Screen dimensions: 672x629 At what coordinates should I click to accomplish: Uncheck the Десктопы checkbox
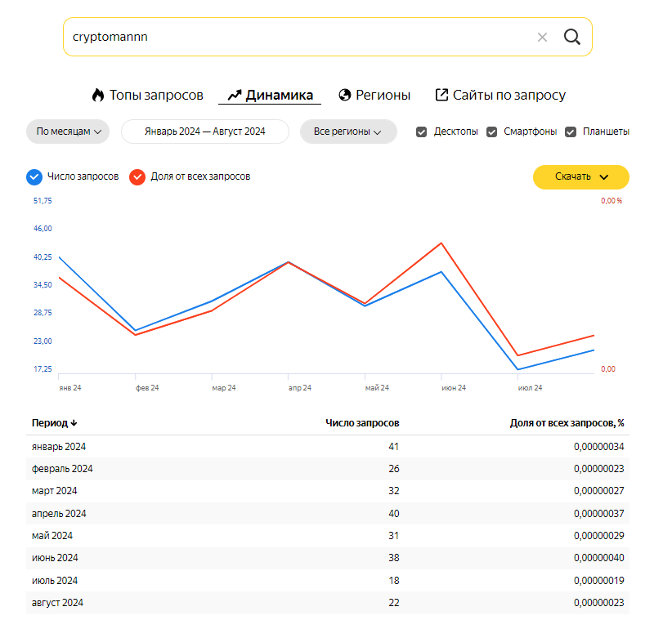click(x=422, y=132)
